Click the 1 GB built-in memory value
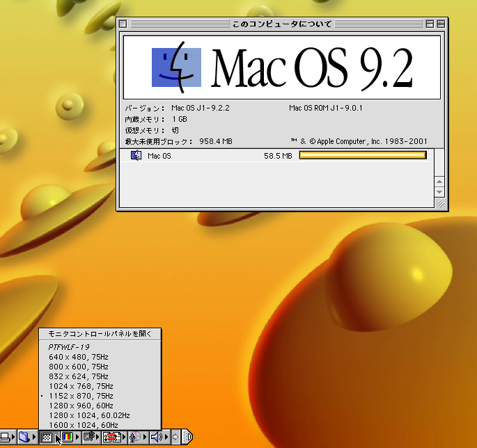Screen dimensions: 477x448 click(180, 119)
